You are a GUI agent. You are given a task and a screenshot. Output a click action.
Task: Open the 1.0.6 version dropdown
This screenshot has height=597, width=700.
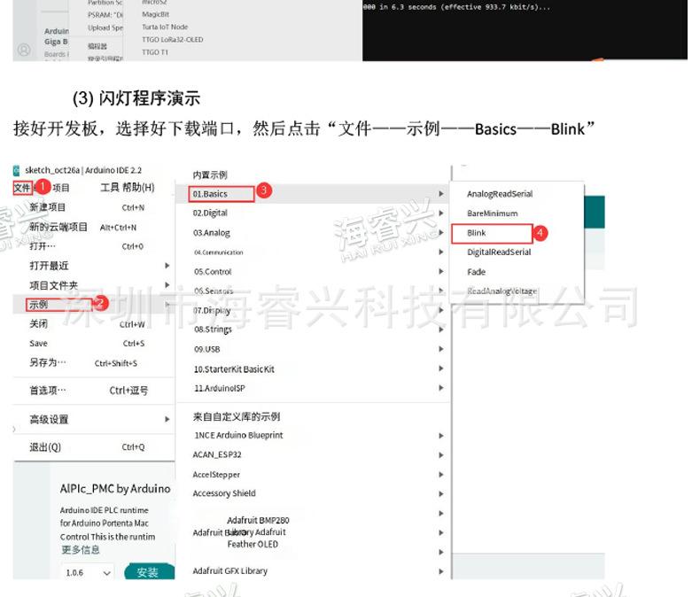pyautogui.click(x=88, y=573)
